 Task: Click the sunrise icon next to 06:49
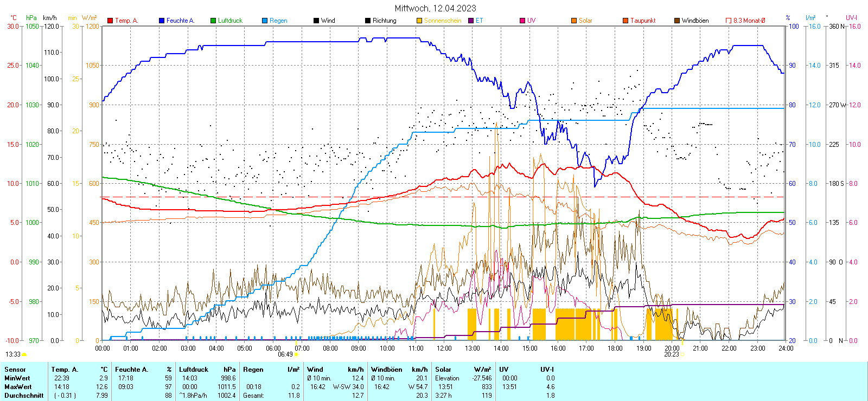297,354
